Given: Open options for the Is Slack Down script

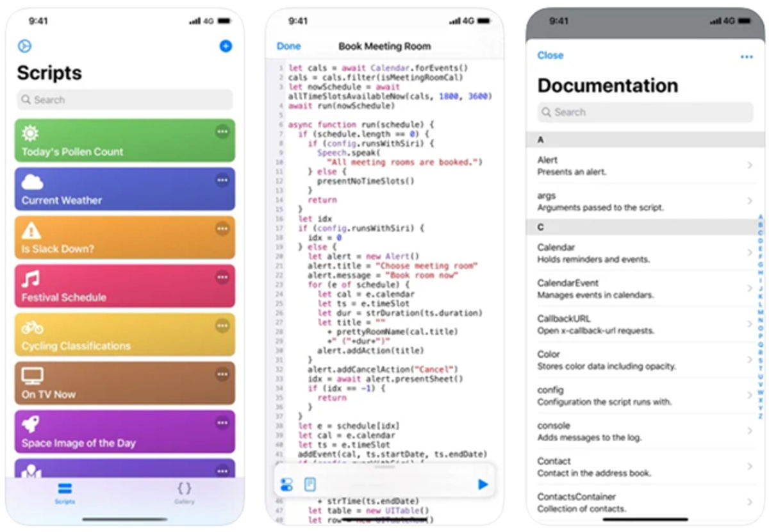Looking at the screenshot, I should (222, 227).
